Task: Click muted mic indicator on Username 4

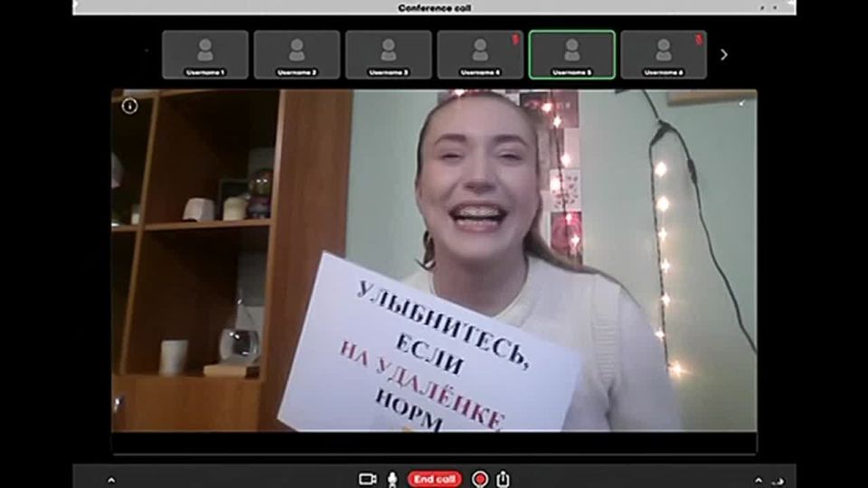Action: pyautogui.click(x=516, y=39)
